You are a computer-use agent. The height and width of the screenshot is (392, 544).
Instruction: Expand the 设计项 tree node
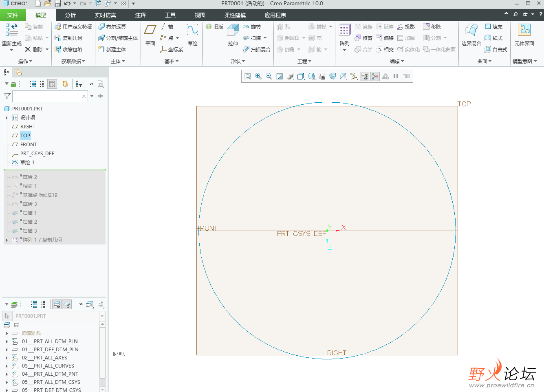click(7, 118)
